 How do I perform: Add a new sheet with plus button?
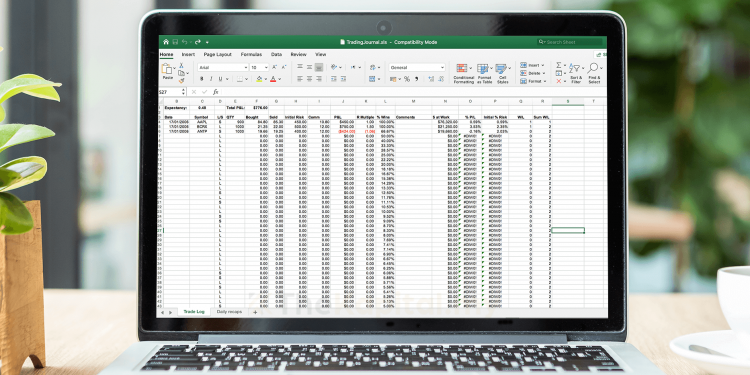(255, 312)
